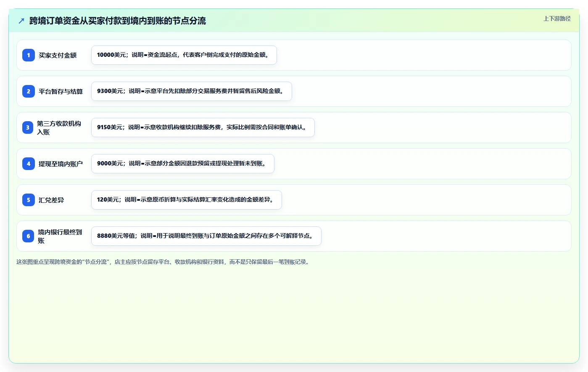588x372 pixels.
Task: Click the arrow icon beside the title
Action: click(x=21, y=21)
